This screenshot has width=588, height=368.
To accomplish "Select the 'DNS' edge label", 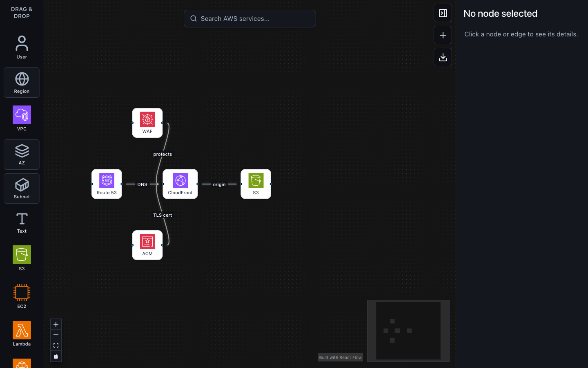I will coord(142,184).
